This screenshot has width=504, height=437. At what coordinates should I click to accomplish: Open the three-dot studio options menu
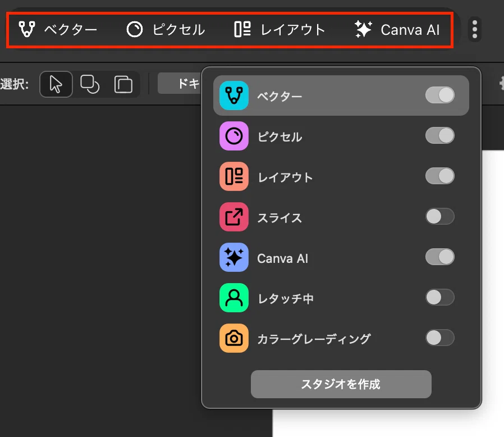475,29
